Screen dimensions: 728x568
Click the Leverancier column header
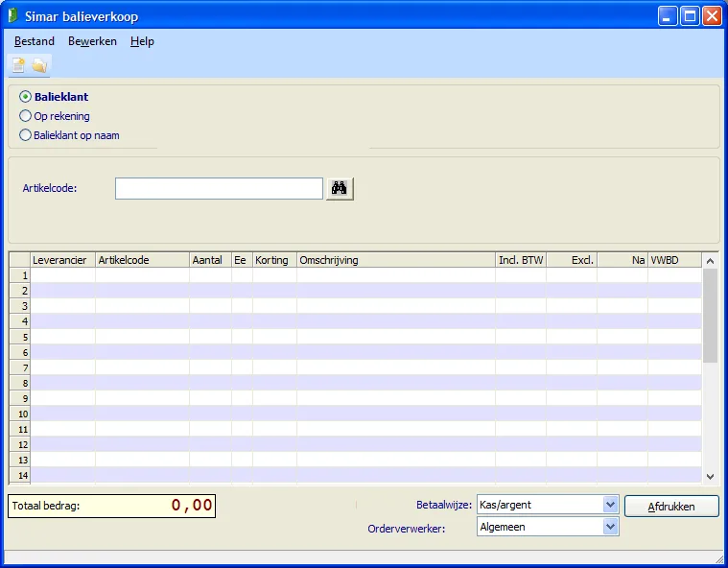62,260
